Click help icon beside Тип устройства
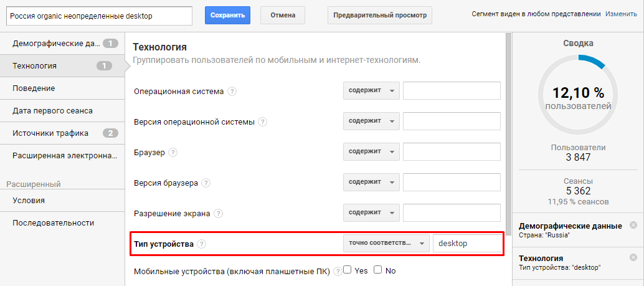The image size is (644, 286). point(201,244)
